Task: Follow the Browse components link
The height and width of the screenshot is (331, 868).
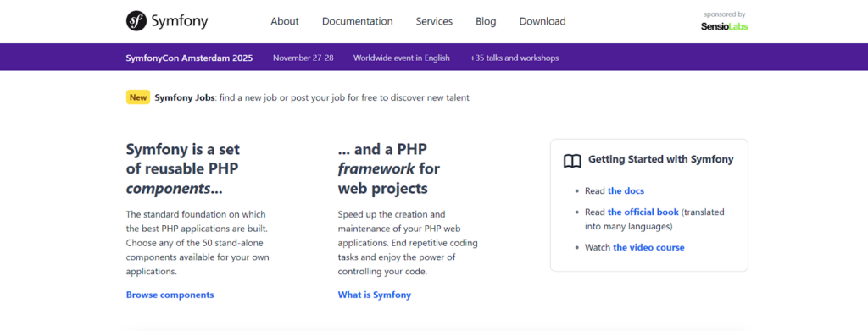Action: [x=170, y=295]
